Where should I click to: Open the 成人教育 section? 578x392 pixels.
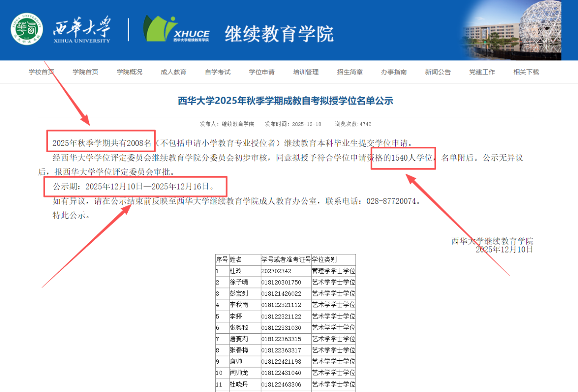coord(173,72)
